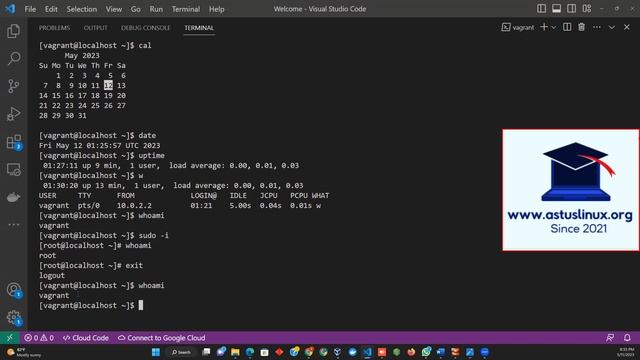The height and width of the screenshot is (360, 640).
Task: Open the Extensions view
Action: 14,142
